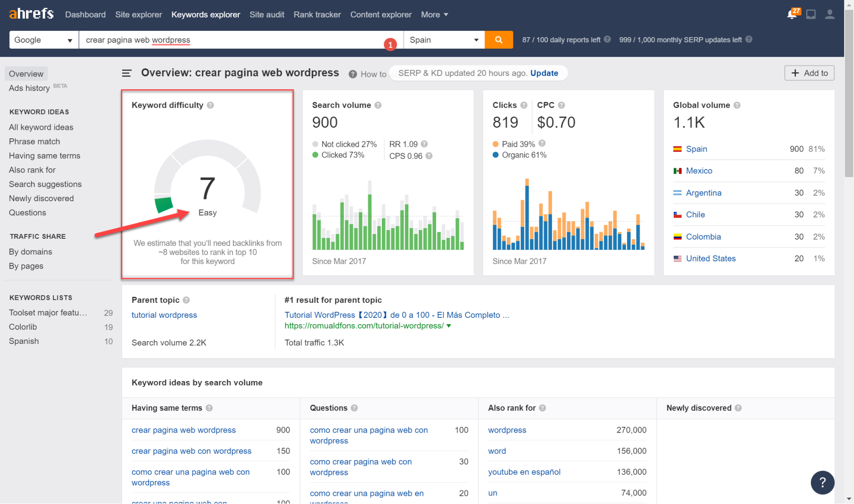
Task: Click Mexico in Global volume
Action: click(699, 171)
